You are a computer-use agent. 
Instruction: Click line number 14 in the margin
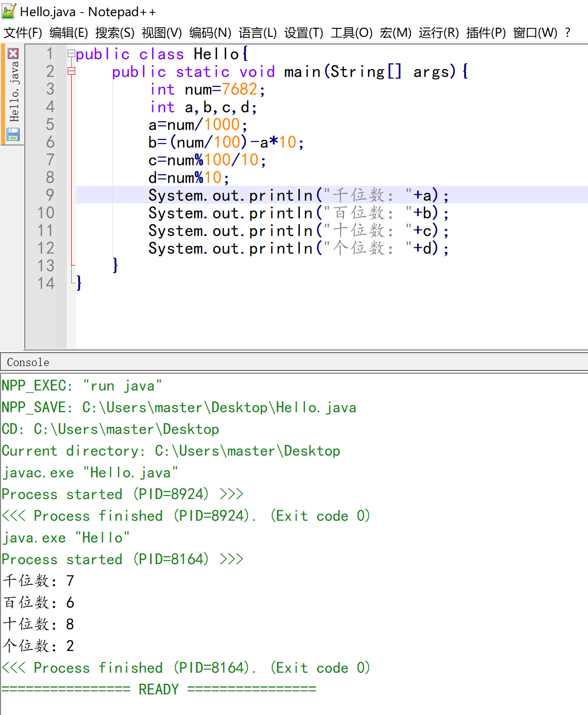coord(46,283)
